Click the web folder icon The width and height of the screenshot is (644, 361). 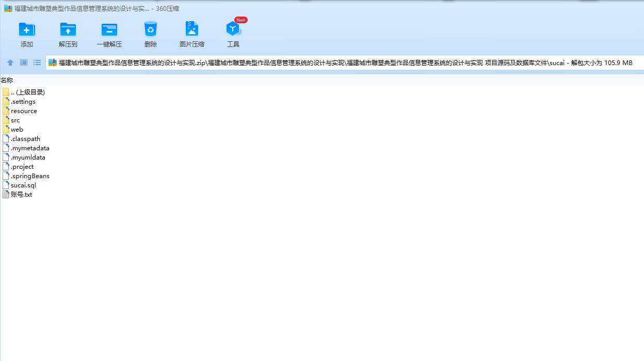point(6,129)
